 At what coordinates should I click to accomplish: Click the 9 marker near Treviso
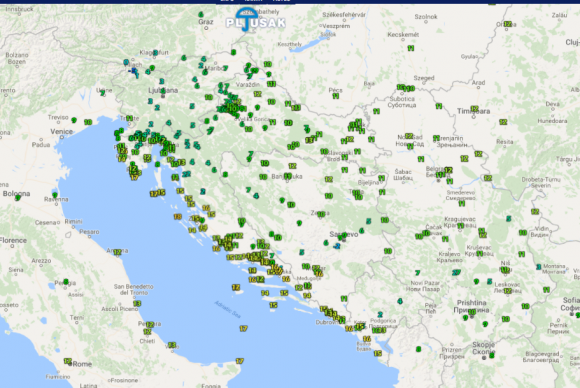pyautogui.click(x=74, y=120)
